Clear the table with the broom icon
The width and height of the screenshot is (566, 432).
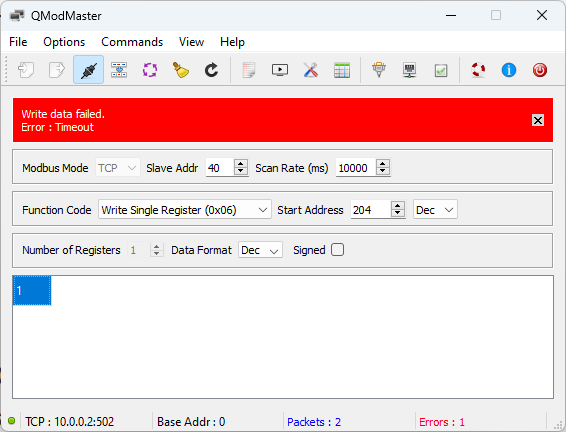coord(180,70)
